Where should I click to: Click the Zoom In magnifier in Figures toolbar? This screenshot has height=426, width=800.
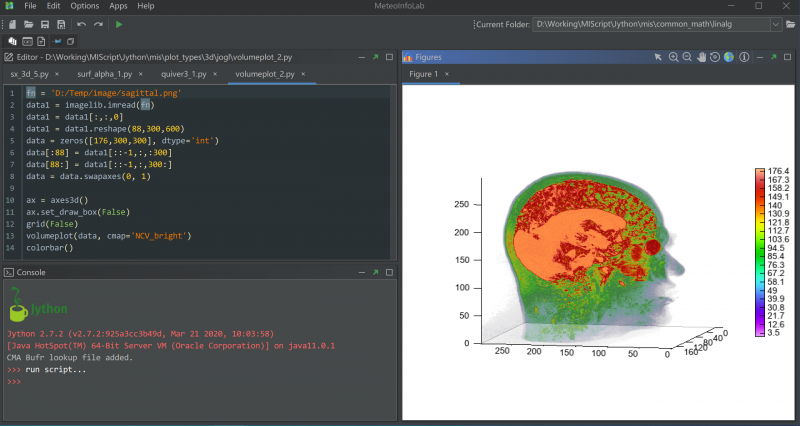[x=673, y=58]
